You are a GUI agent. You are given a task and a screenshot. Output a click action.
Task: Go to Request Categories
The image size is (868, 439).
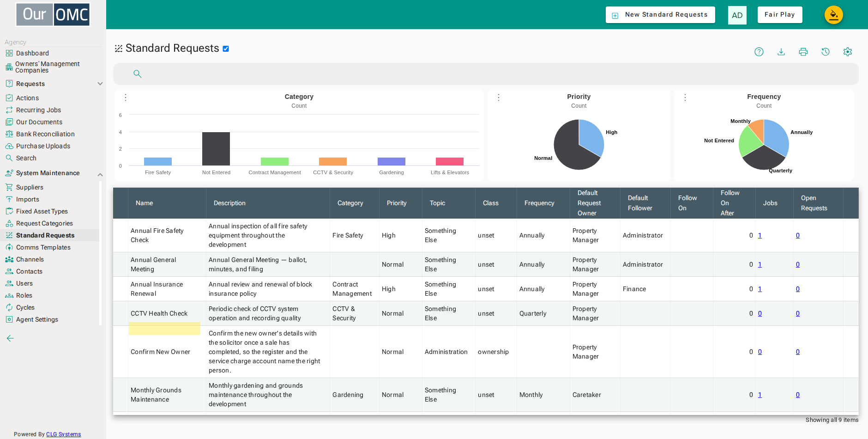pyautogui.click(x=44, y=223)
